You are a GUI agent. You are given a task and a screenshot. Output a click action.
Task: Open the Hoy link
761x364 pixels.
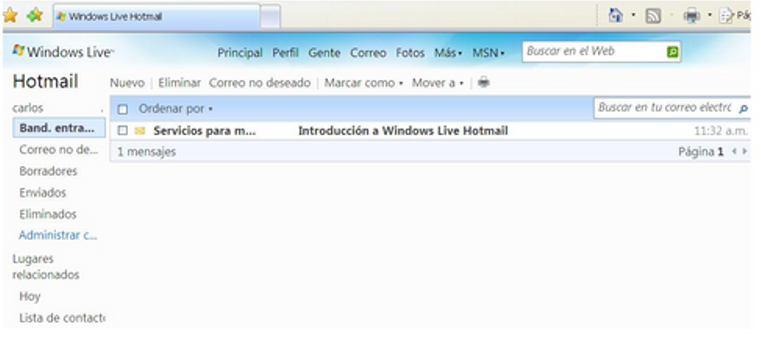pos(30,296)
